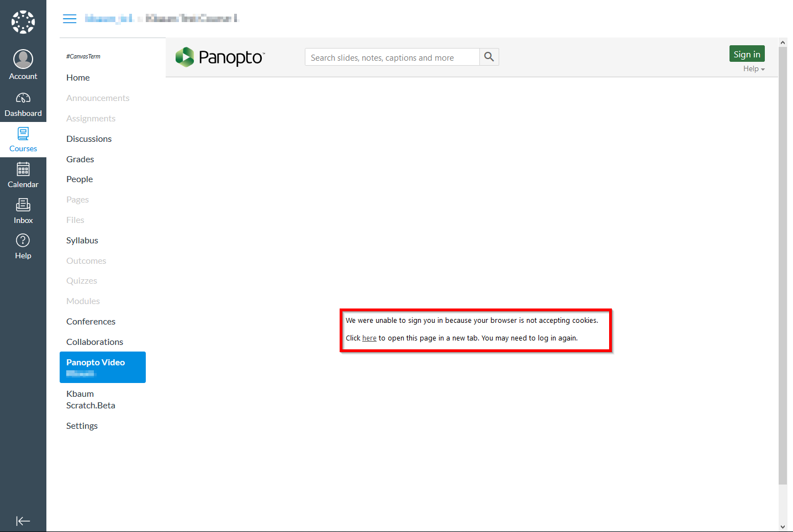Open the Panopto Video menu item
The image size is (793, 532).
point(103,367)
